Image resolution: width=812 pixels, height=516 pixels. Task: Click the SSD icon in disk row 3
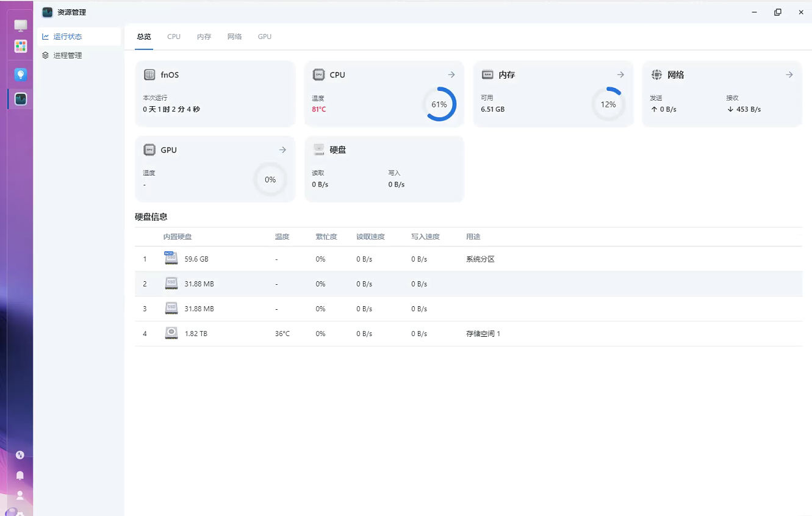coord(171,309)
